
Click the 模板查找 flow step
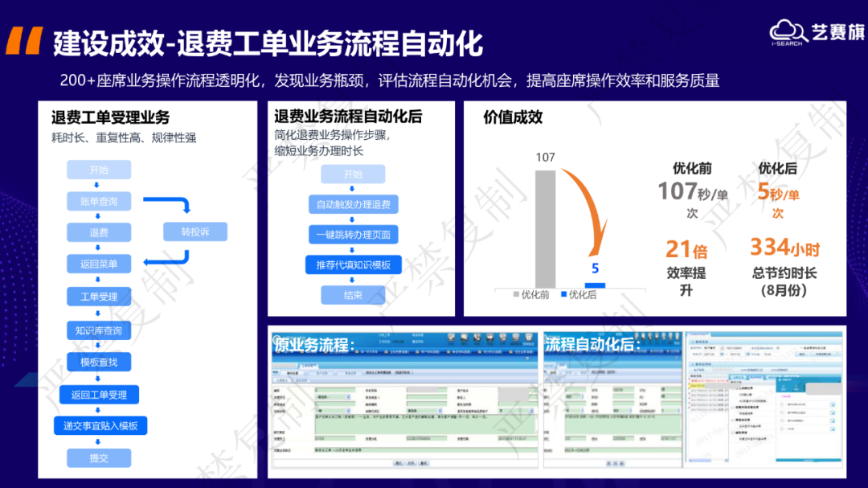(99, 362)
